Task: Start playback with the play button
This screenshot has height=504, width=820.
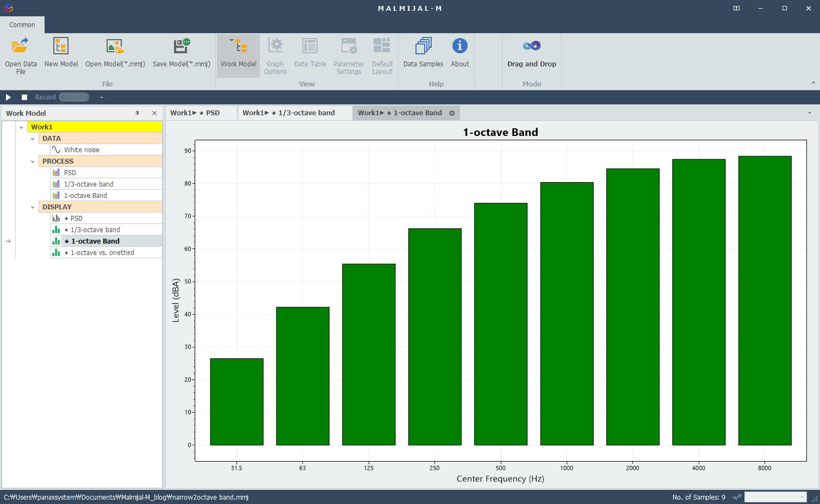Action: (x=8, y=97)
